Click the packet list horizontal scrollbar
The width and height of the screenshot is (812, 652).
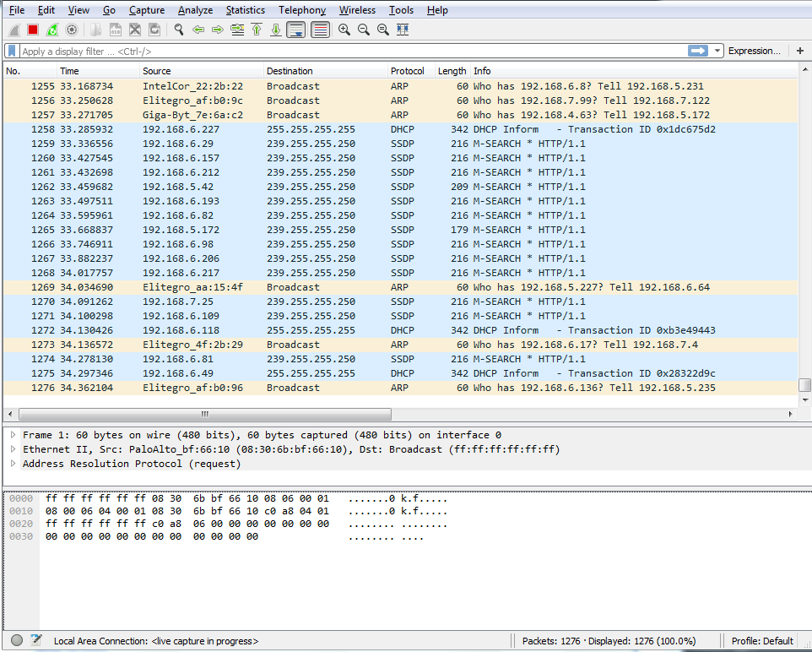point(204,415)
